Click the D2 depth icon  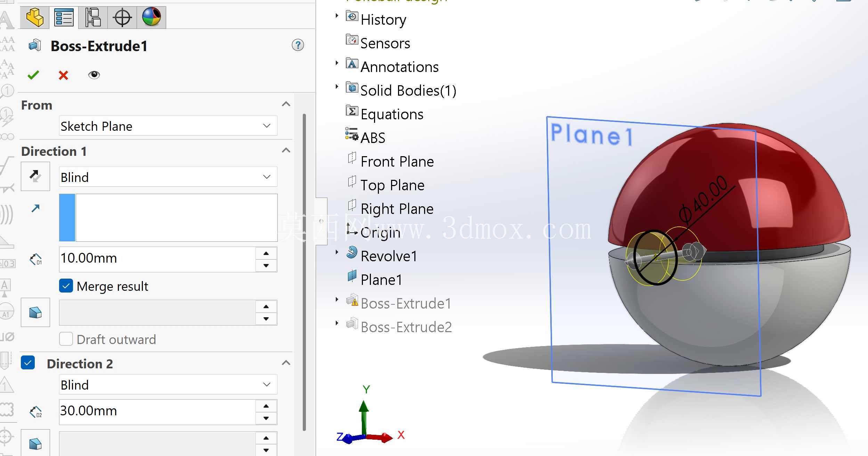pos(35,412)
